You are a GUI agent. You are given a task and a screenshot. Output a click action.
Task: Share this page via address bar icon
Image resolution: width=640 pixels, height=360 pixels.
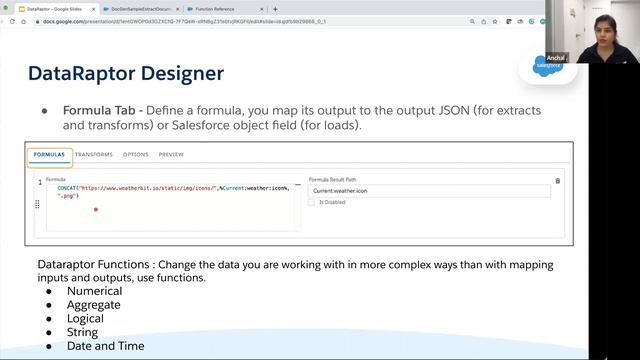coord(484,21)
